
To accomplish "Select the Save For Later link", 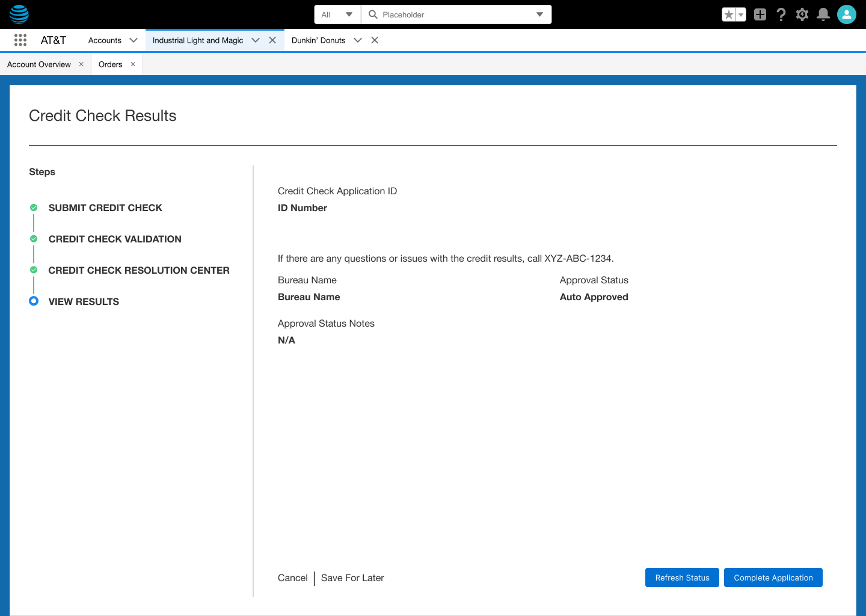I will point(352,577).
